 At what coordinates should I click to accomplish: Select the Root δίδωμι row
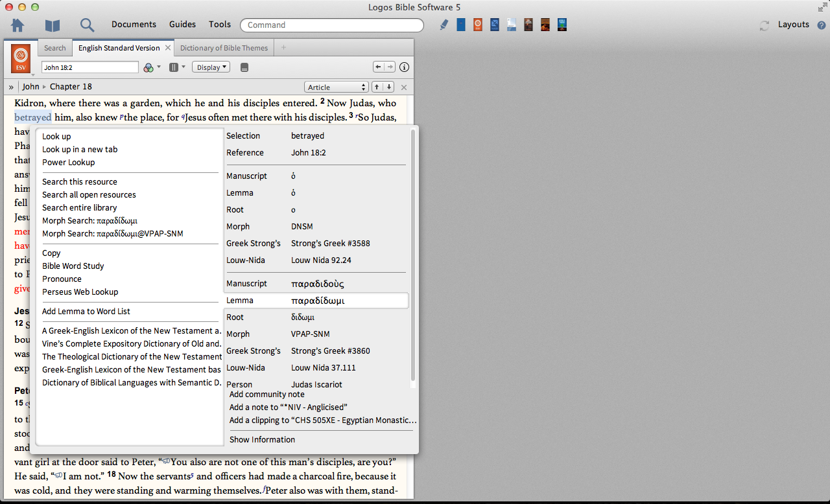(x=316, y=317)
